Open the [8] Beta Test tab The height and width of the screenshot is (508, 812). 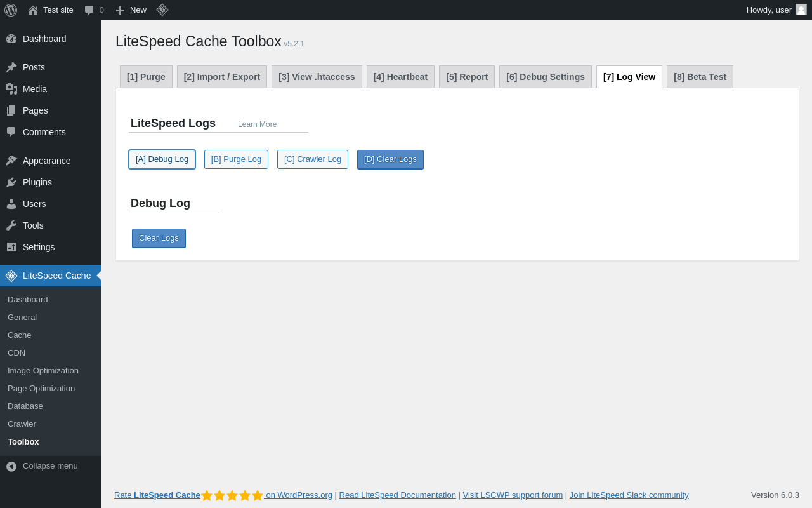700,77
